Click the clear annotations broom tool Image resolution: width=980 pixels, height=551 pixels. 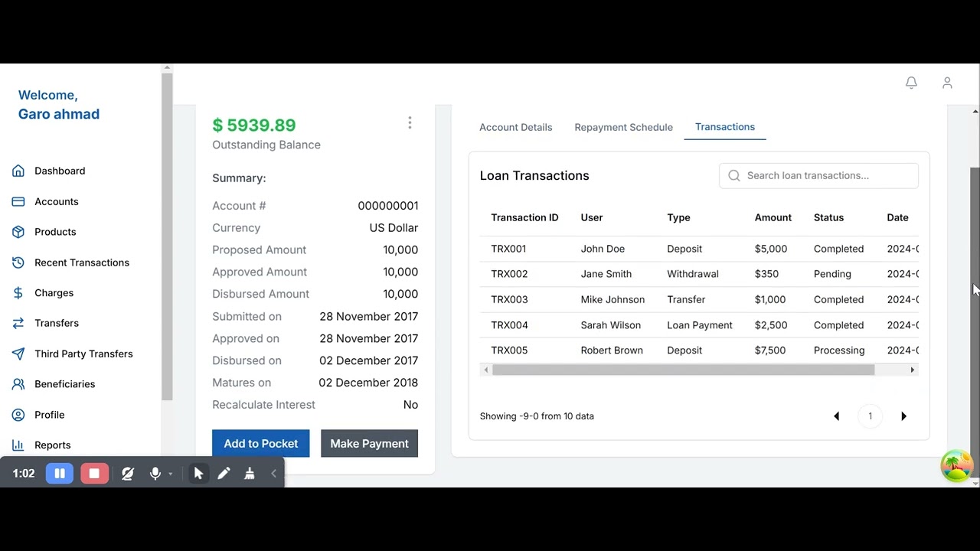250,474
